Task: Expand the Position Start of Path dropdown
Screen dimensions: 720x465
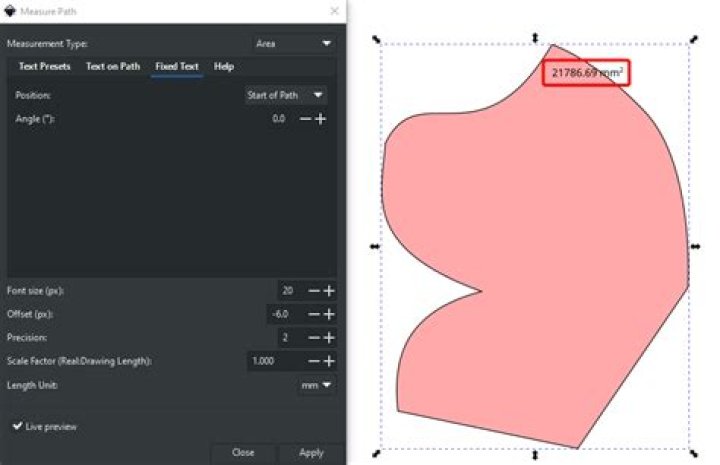Action: [286, 95]
